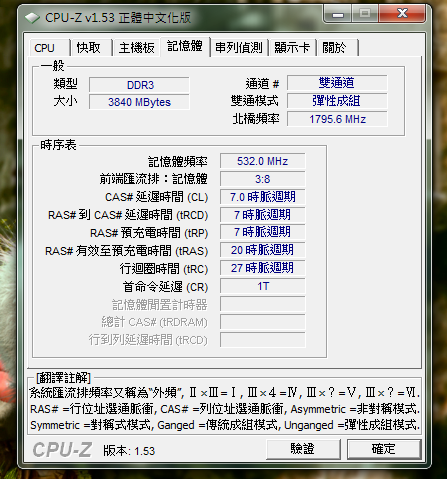Click the 前端匯流排：記憶體 label

tap(154, 179)
